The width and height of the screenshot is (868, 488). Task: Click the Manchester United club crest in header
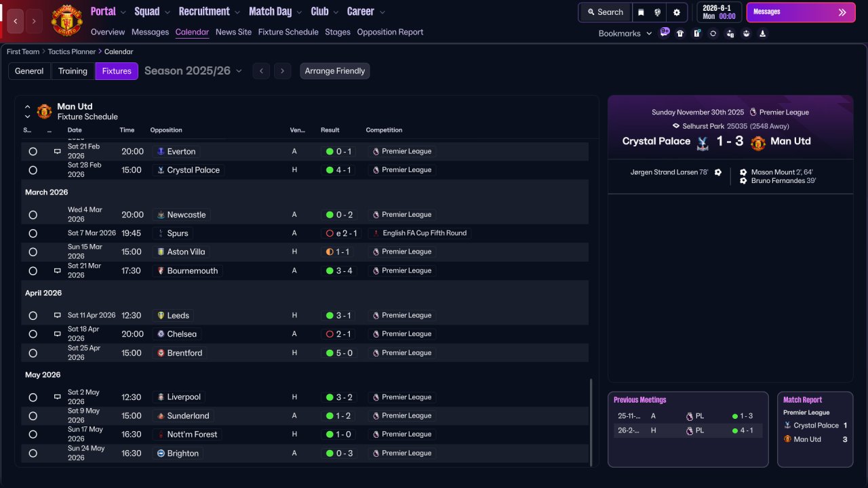point(66,21)
